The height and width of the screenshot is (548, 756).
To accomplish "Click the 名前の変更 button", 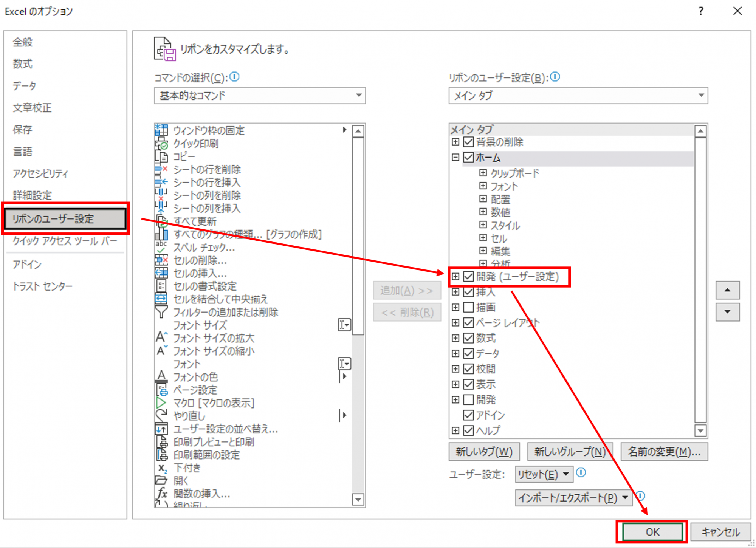I will (664, 452).
